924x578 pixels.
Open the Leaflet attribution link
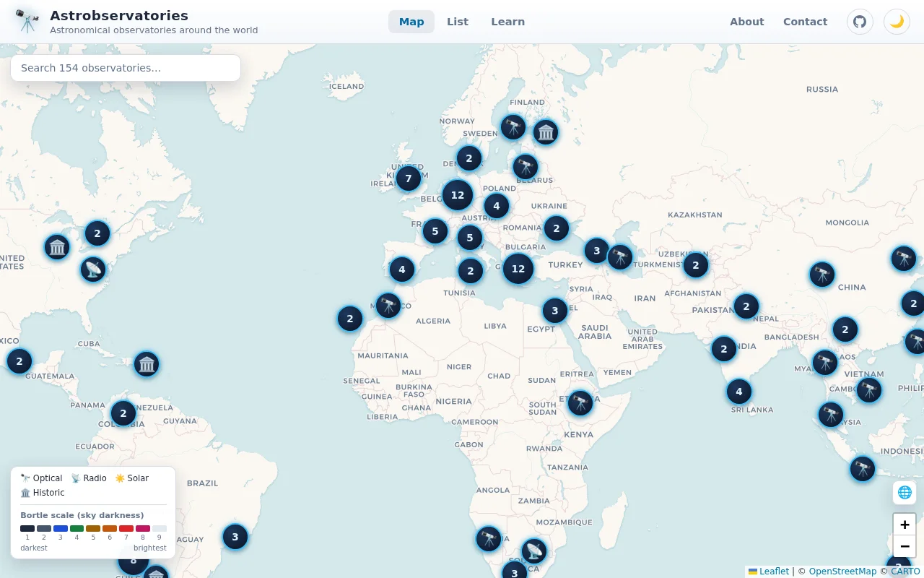769,571
